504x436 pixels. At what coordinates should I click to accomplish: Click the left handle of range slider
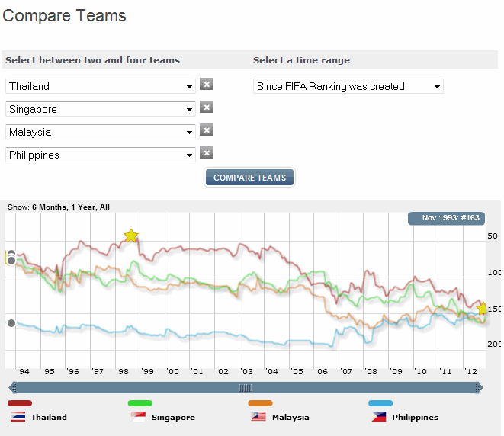click(x=13, y=388)
